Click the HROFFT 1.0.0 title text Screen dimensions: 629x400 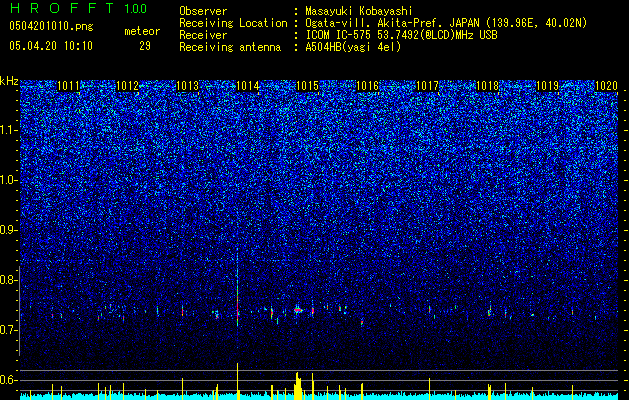78,8
